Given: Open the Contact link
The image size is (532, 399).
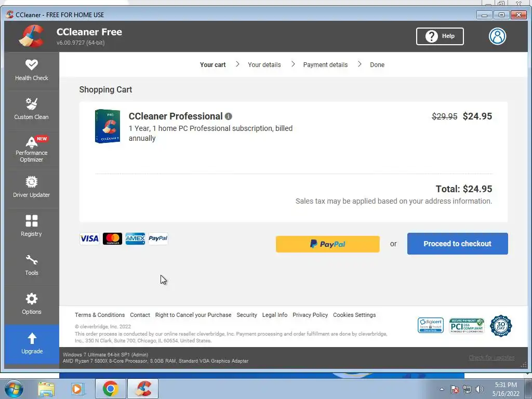Looking at the screenshot, I should click(140, 315).
